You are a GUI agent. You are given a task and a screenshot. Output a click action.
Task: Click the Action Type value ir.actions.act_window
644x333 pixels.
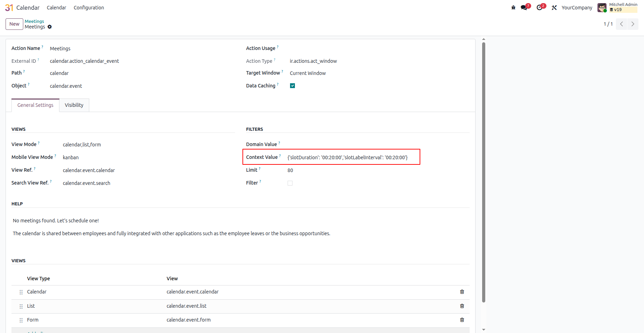tap(313, 61)
